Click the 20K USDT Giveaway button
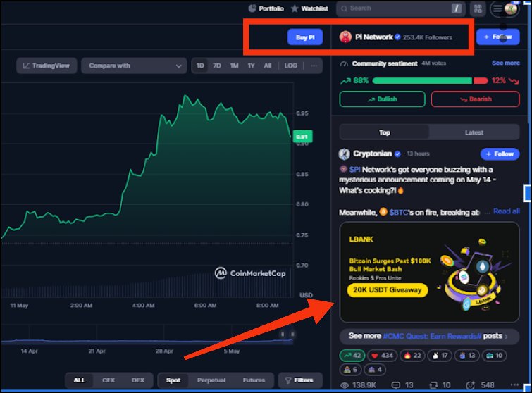 pos(387,290)
